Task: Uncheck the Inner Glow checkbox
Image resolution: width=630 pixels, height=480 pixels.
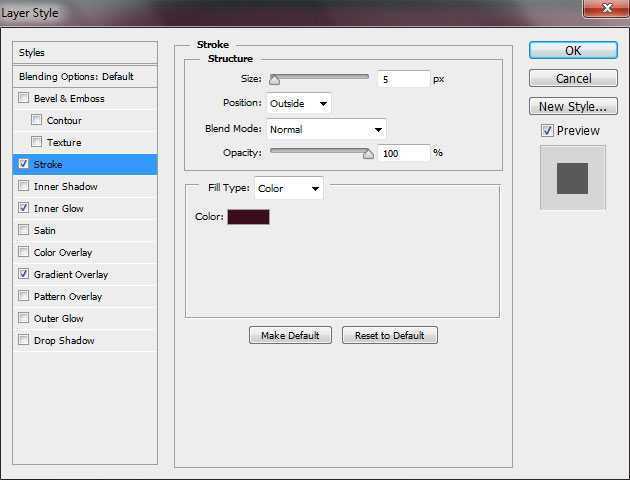Action: (24, 208)
